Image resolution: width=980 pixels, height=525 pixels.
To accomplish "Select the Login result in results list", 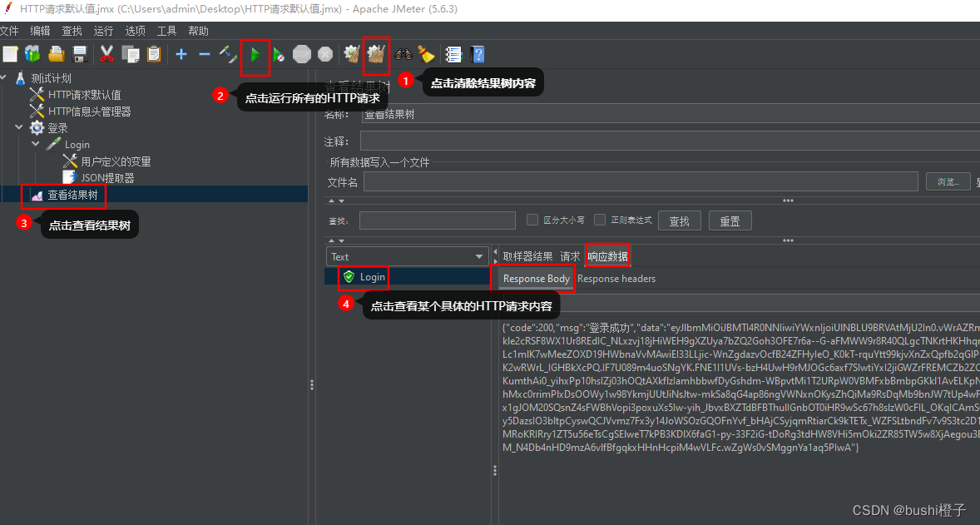I will pyautogui.click(x=373, y=277).
